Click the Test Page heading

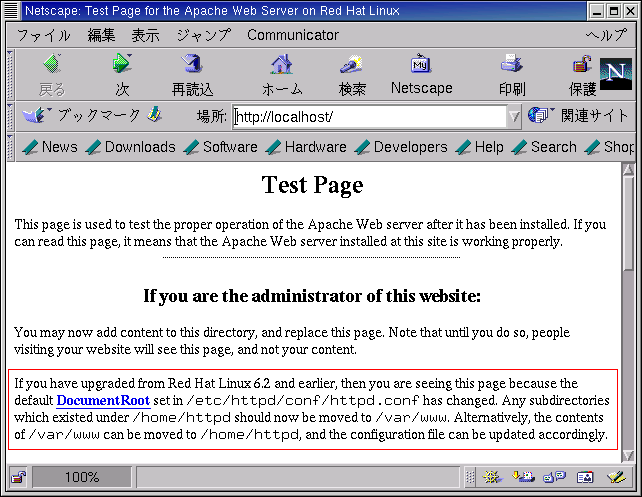tap(312, 185)
